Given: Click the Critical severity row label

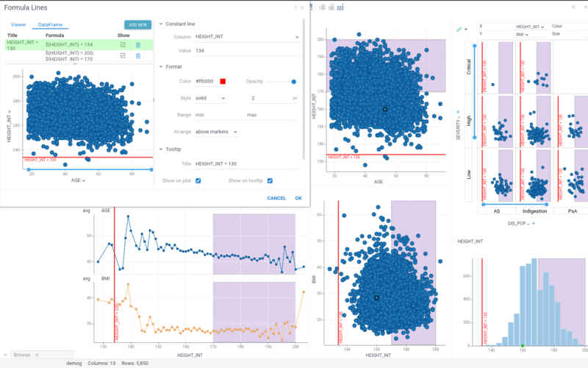Looking at the screenshot, I should click(469, 67).
